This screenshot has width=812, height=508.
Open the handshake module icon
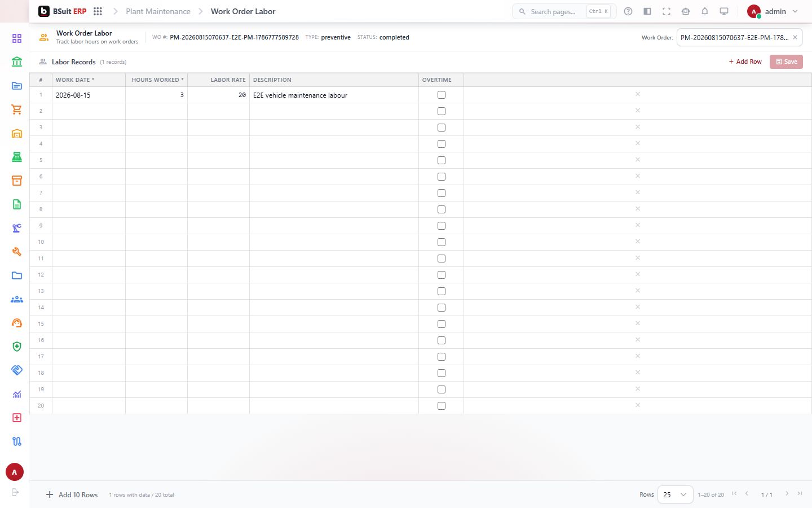click(x=17, y=370)
